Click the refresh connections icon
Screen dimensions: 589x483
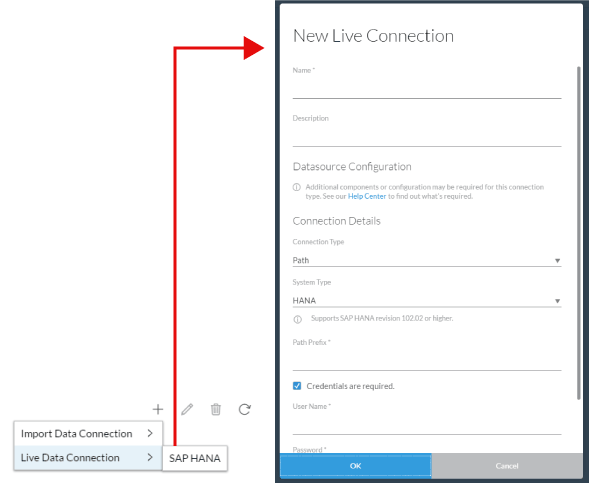pos(245,409)
